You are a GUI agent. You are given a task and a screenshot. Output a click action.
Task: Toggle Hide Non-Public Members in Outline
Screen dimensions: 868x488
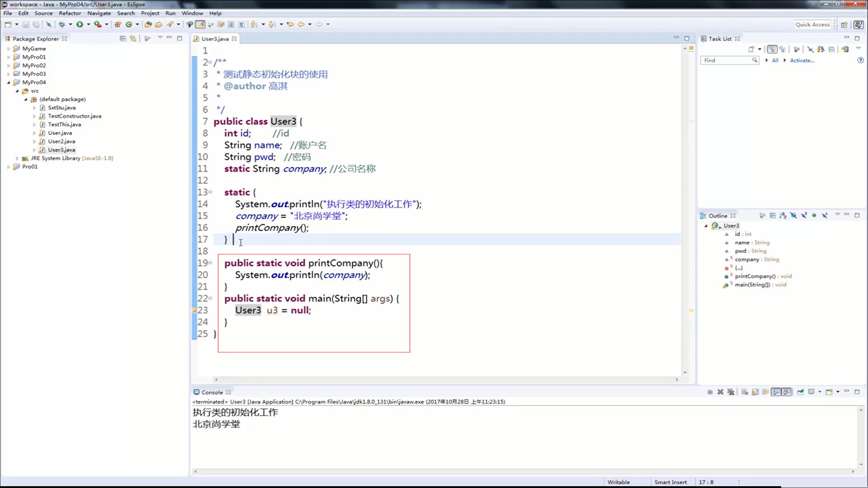(x=814, y=216)
